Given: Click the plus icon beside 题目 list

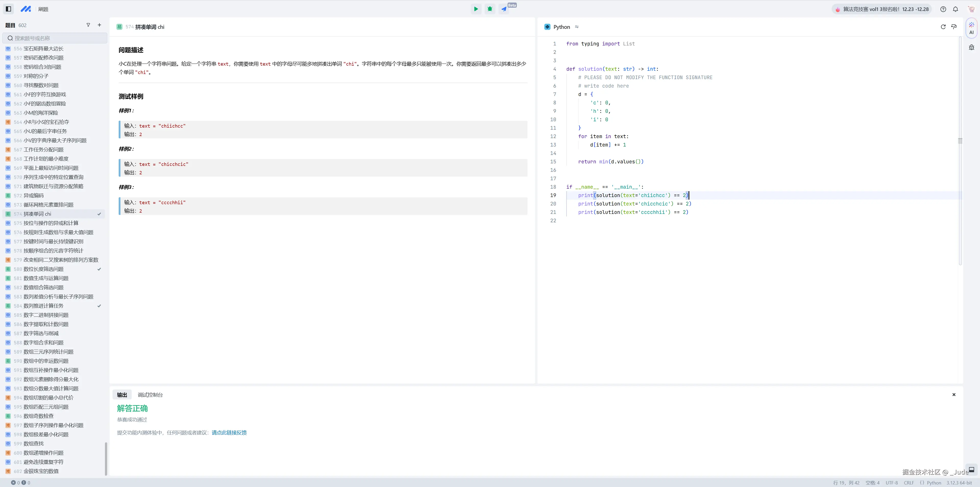Looking at the screenshot, I should click(x=99, y=25).
